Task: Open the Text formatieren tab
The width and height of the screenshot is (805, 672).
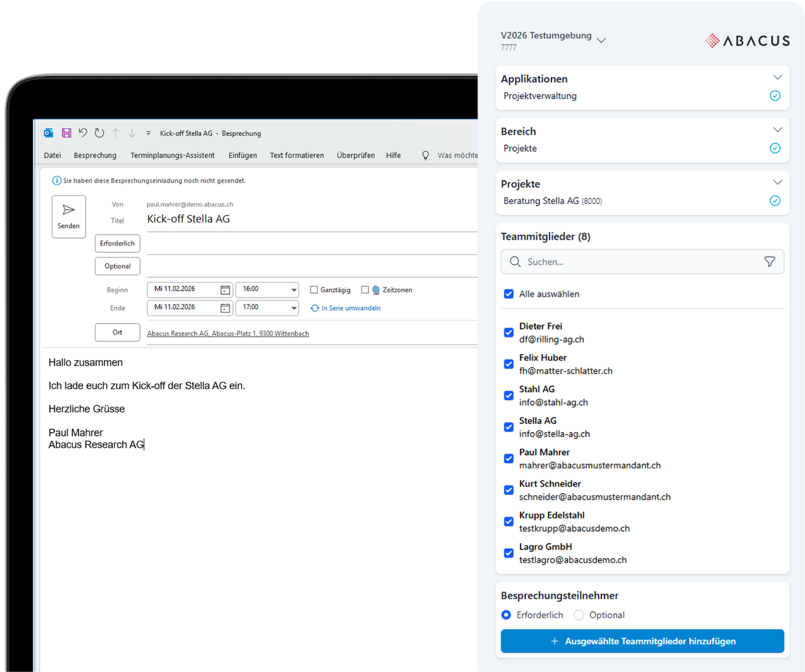Action: coord(297,155)
